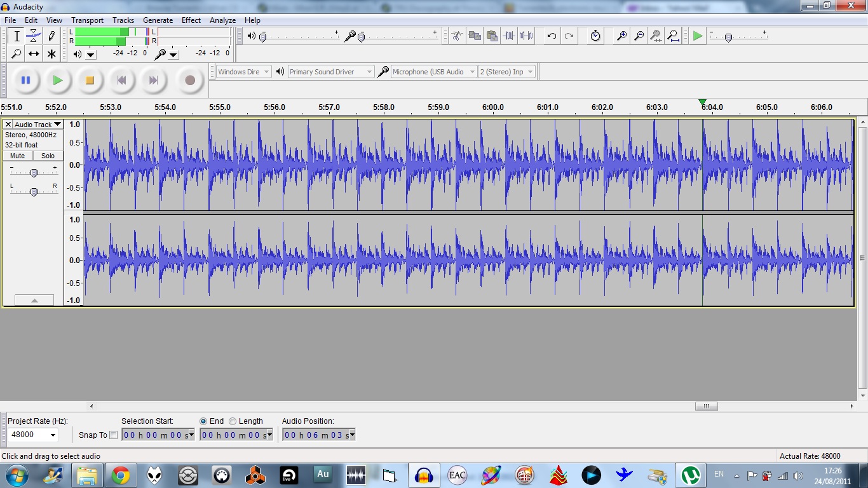
Task: Click the Sync-Lock tracks clock icon
Action: [x=595, y=36]
